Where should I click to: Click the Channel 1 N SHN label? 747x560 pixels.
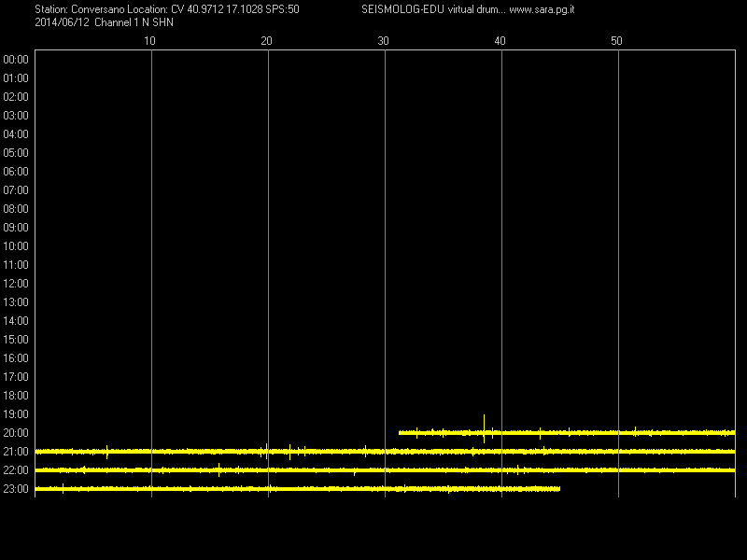point(134,22)
